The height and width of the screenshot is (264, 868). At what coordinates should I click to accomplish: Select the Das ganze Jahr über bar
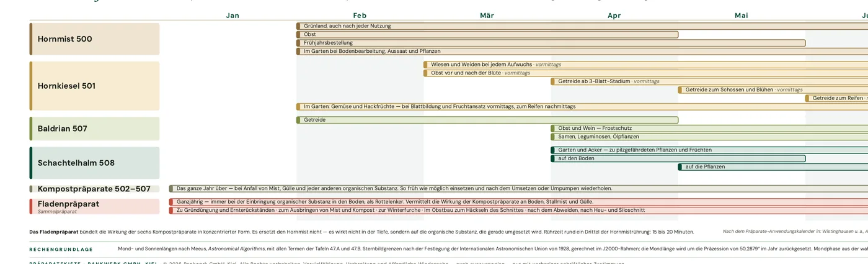coord(518,188)
